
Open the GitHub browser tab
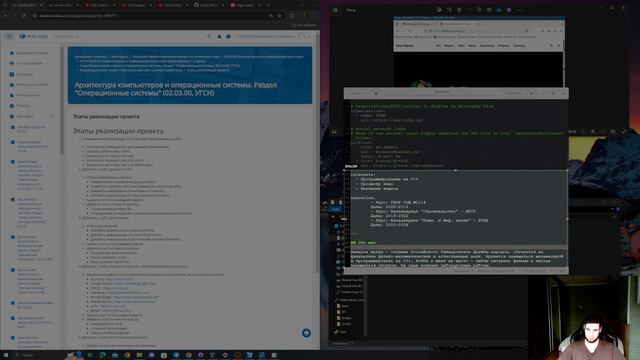(x=208, y=5)
